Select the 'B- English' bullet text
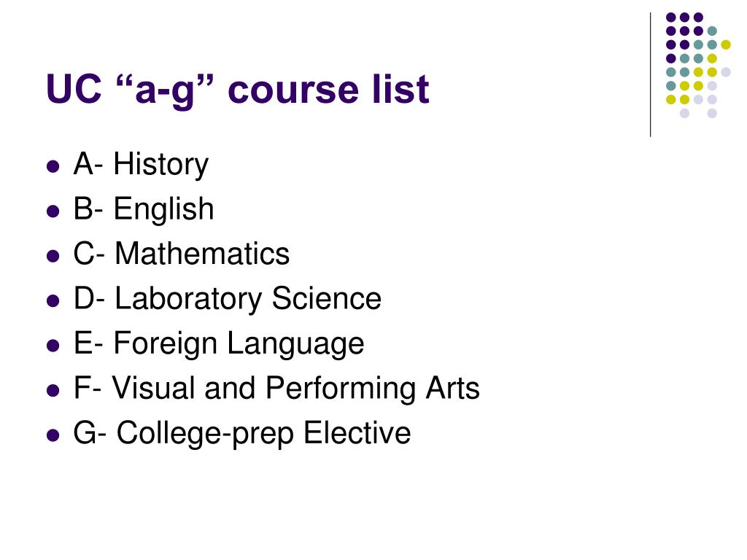This screenshot has width=747, height=560. 144,209
